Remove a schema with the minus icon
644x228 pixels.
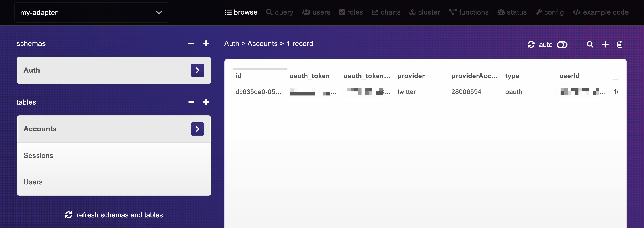tap(191, 44)
